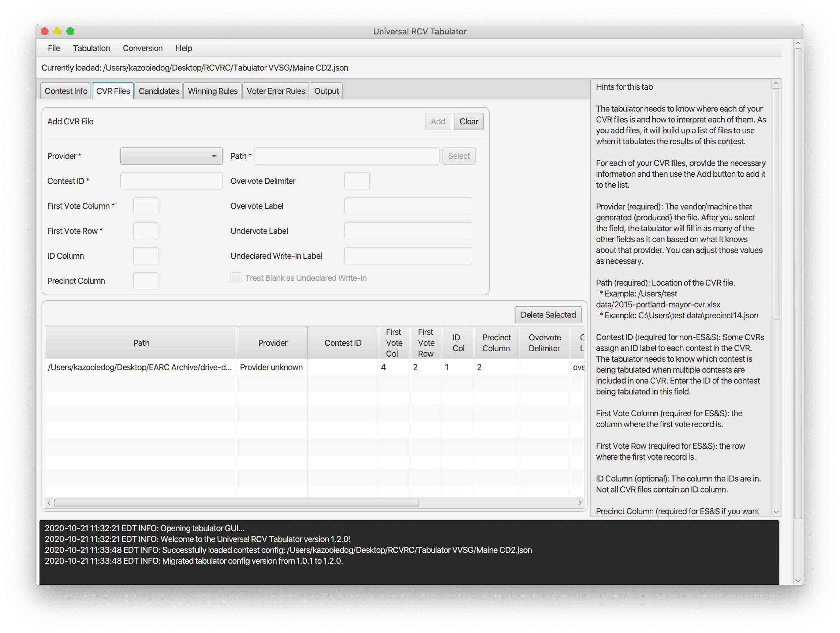Open the Provider dropdown
This screenshot has width=840, height=633.
click(171, 156)
